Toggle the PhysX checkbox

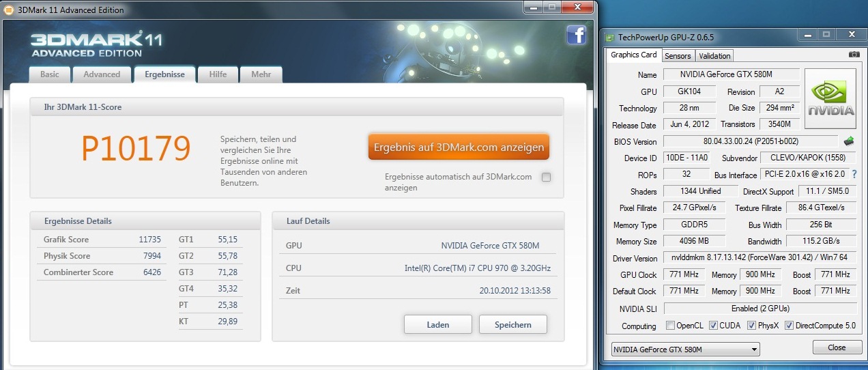[752, 326]
